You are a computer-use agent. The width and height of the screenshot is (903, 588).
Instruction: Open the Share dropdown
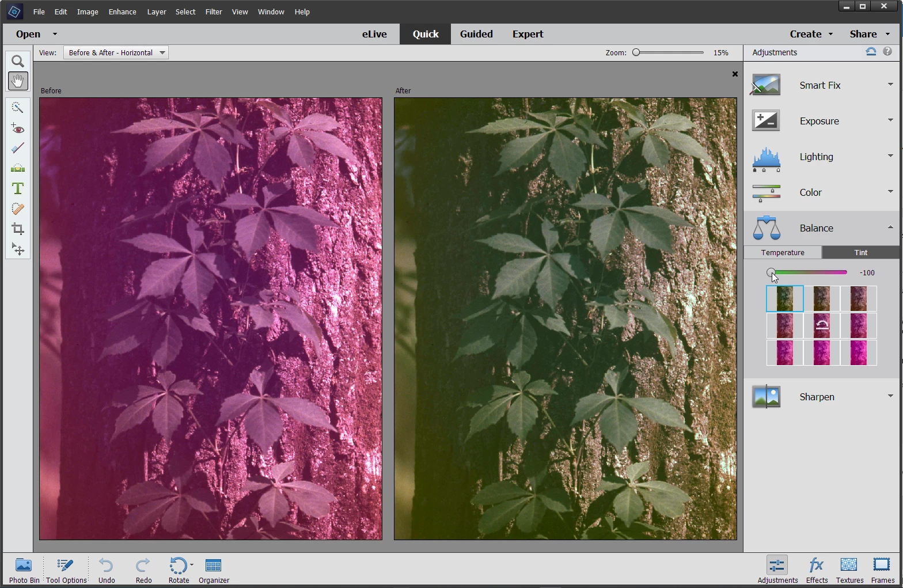[x=869, y=34]
